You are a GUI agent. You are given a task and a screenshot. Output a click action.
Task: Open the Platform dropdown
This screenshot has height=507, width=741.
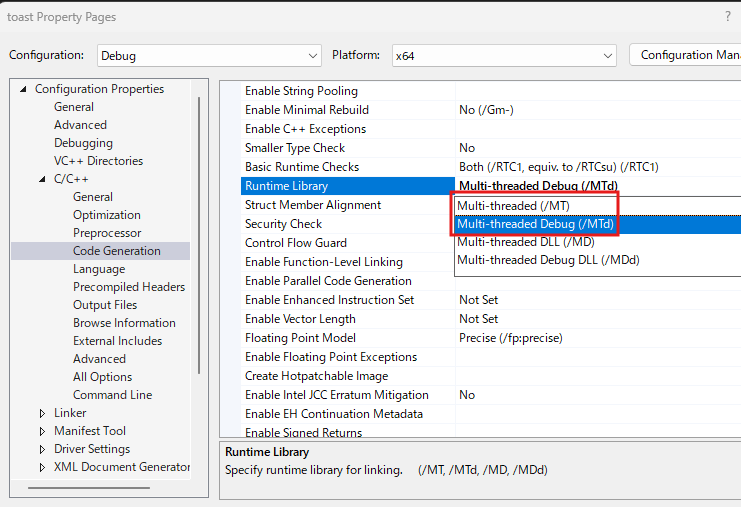[x=503, y=56]
